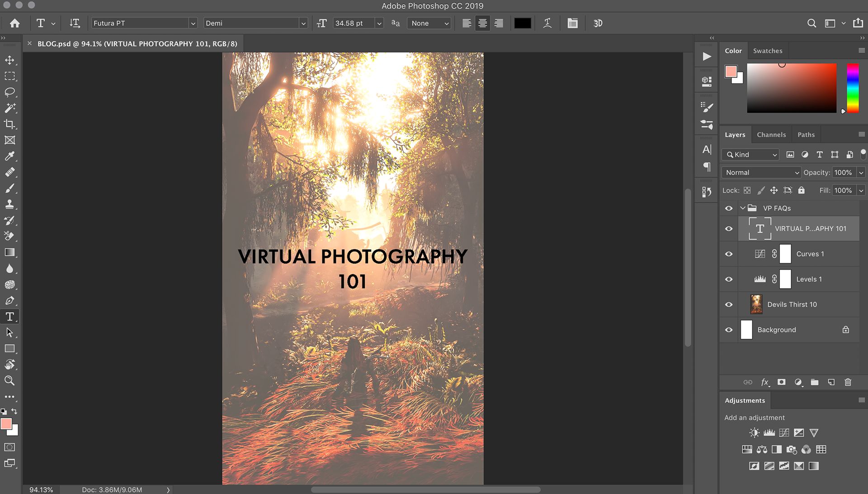This screenshot has height=494, width=868.
Task: Open the Normal blend mode dropdown
Action: [x=762, y=172]
